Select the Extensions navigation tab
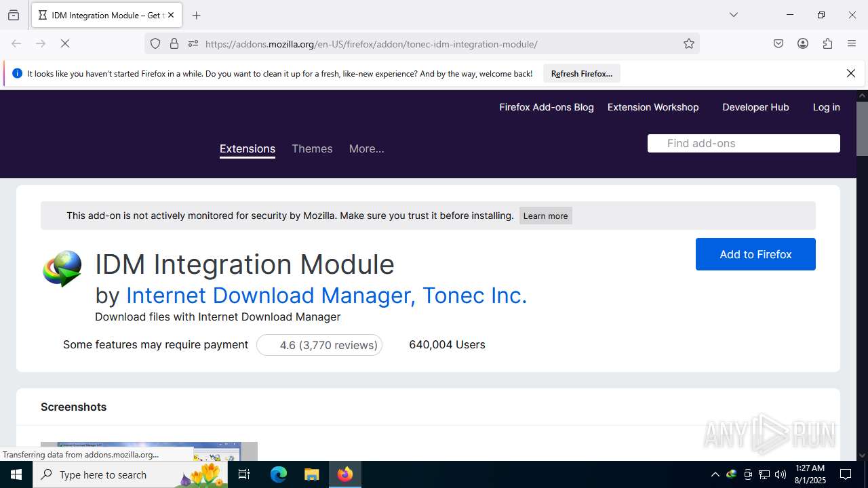 (x=248, y=149)
